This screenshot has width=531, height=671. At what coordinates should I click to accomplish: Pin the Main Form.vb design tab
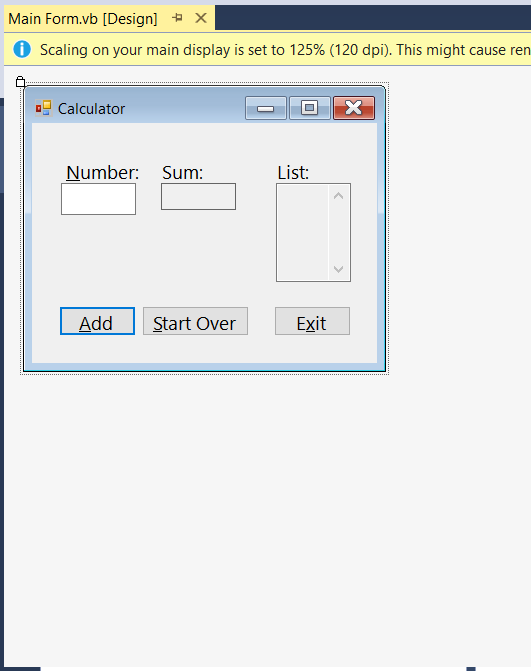177,18
